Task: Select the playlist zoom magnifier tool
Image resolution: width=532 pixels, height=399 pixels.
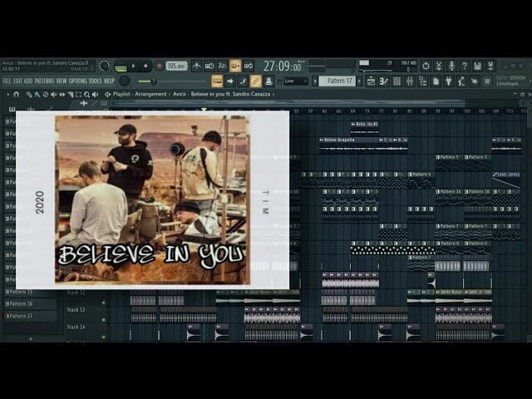Action: pos(86,94)
